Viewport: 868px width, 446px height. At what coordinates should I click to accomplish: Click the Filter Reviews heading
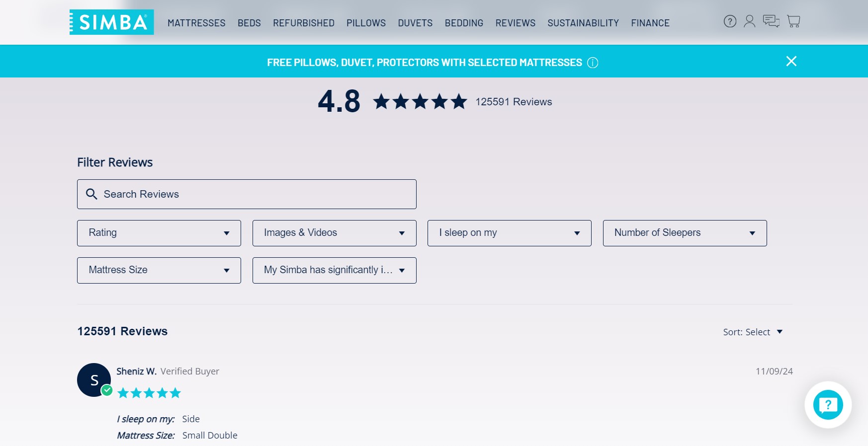click(115, 162)
